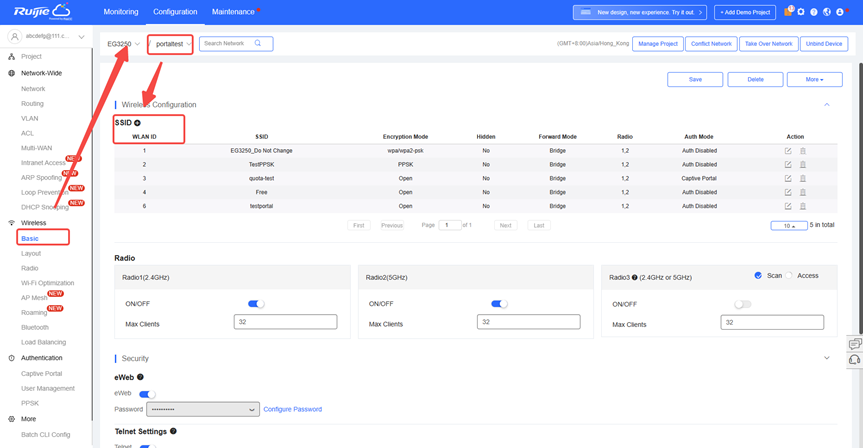Viewport: 863px width, 448px height.
Task: Toggle Radio1 (2.4GHz) ON/OFF switch
Action: click(x=256, y=304)
